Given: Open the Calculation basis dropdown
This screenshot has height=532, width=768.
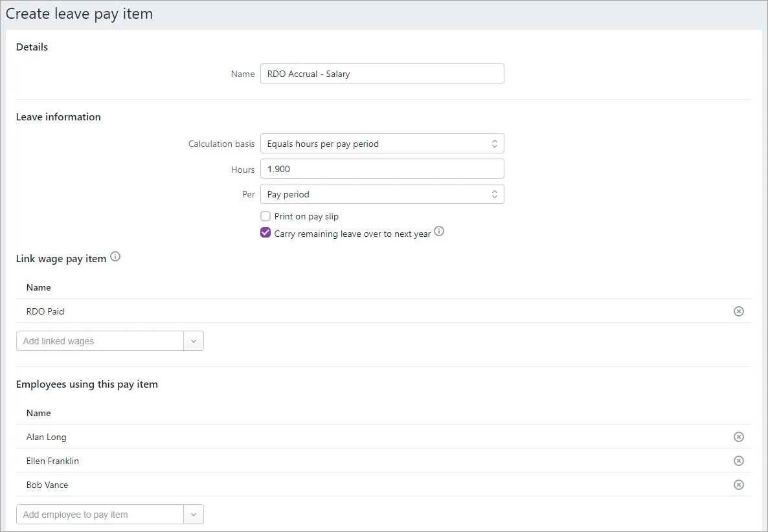Looking at the screenshot, I should click(x=382, y=144).
